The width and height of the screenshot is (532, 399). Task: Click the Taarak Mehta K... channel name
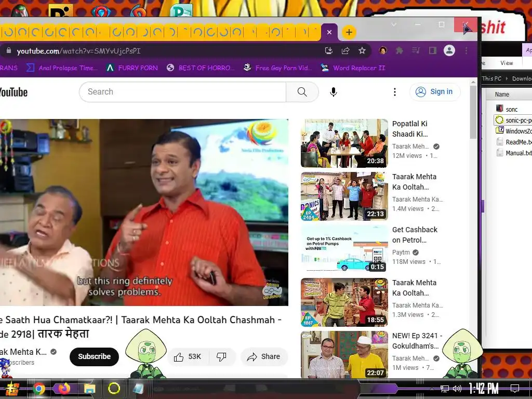[23, 352]
